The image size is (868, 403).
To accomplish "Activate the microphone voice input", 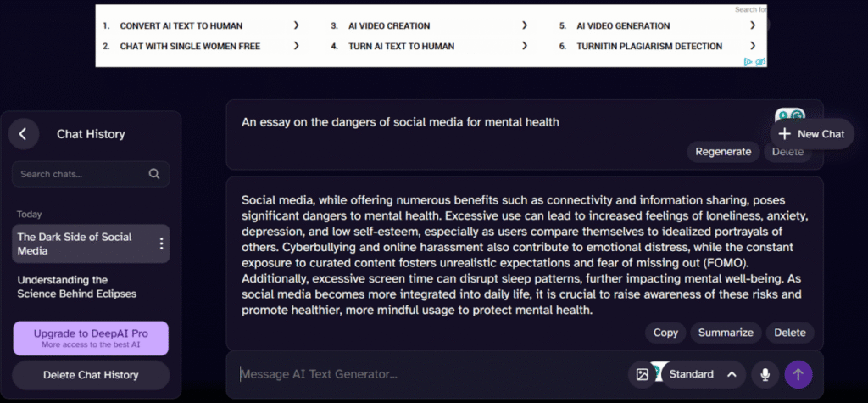I will tap(765, 374).
